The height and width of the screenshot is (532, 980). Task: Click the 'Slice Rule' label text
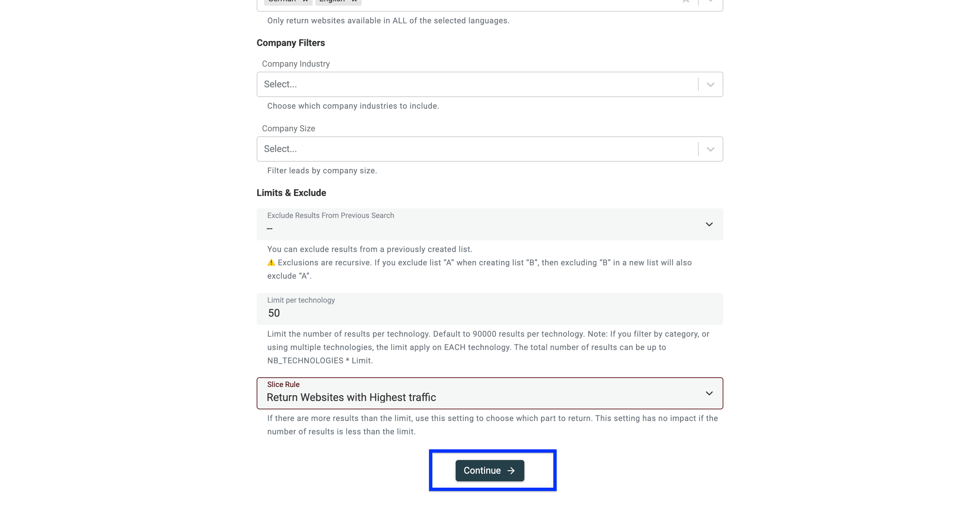pos(283,384)
